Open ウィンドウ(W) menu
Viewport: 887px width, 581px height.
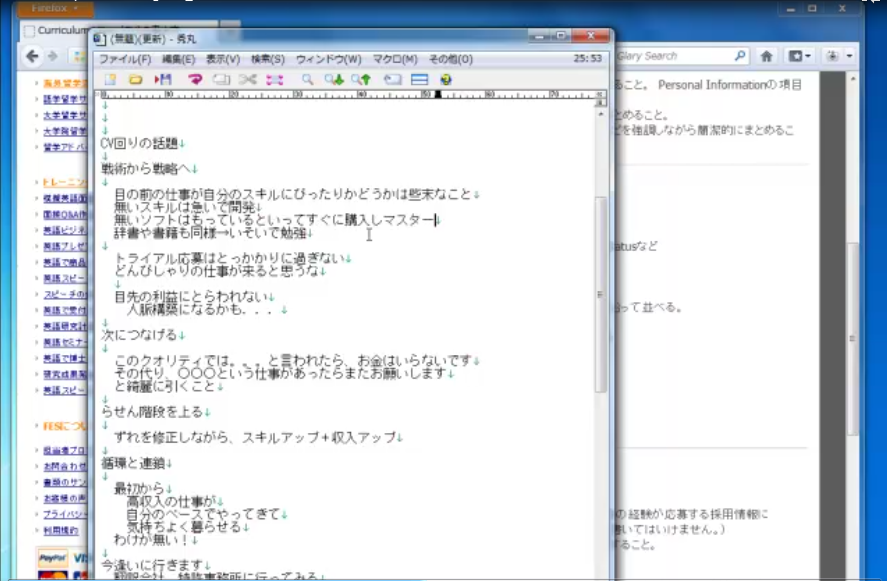(328, 59)
